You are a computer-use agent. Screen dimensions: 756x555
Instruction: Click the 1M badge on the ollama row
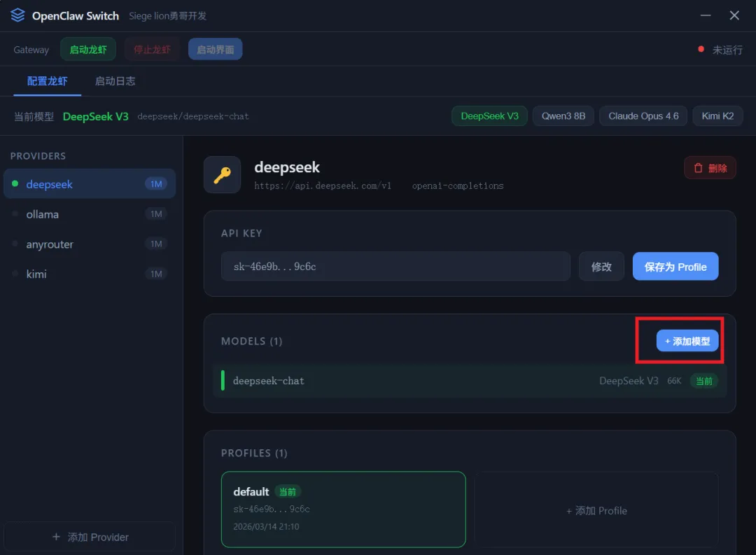pos(155,213)
